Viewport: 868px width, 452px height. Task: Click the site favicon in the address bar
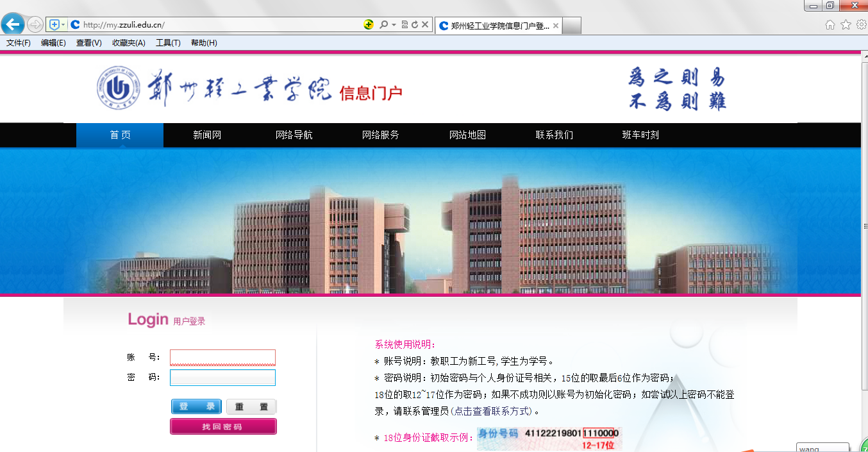tap(75, 24)
